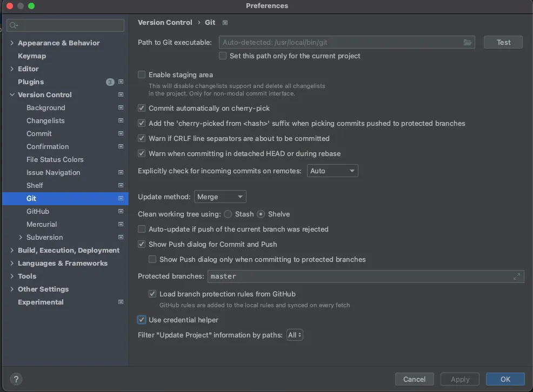Click the folder browse icon in Git path
This screenshot has height=392, width=533.
click(x=468, y=43)
